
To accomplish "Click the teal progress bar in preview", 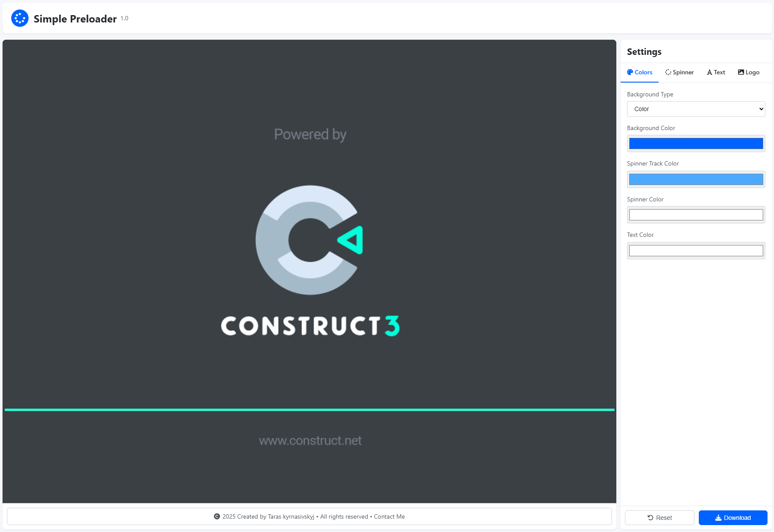I will pos(309,410).
